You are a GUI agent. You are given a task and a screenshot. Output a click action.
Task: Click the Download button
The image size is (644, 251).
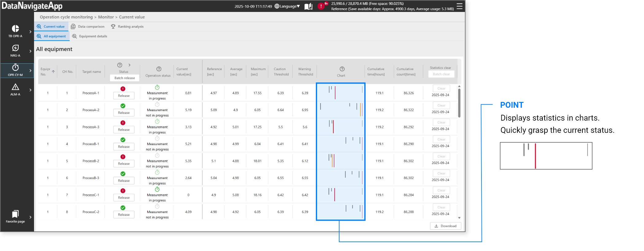tap(445, 226)
